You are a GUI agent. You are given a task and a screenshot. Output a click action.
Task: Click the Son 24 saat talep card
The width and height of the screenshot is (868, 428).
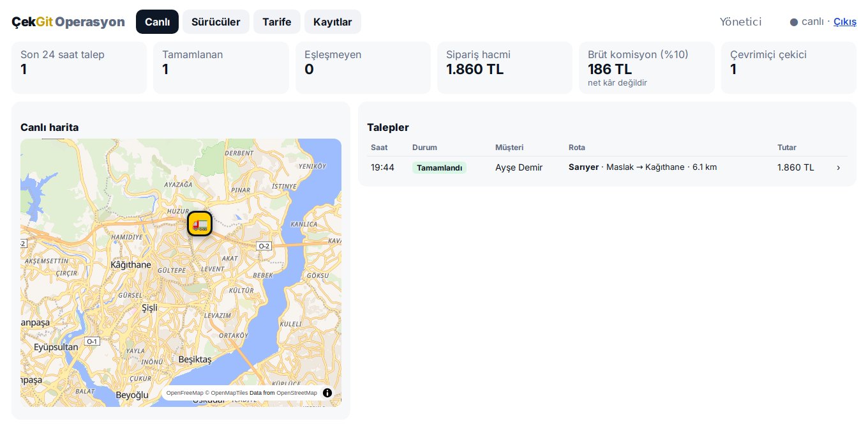79,68
